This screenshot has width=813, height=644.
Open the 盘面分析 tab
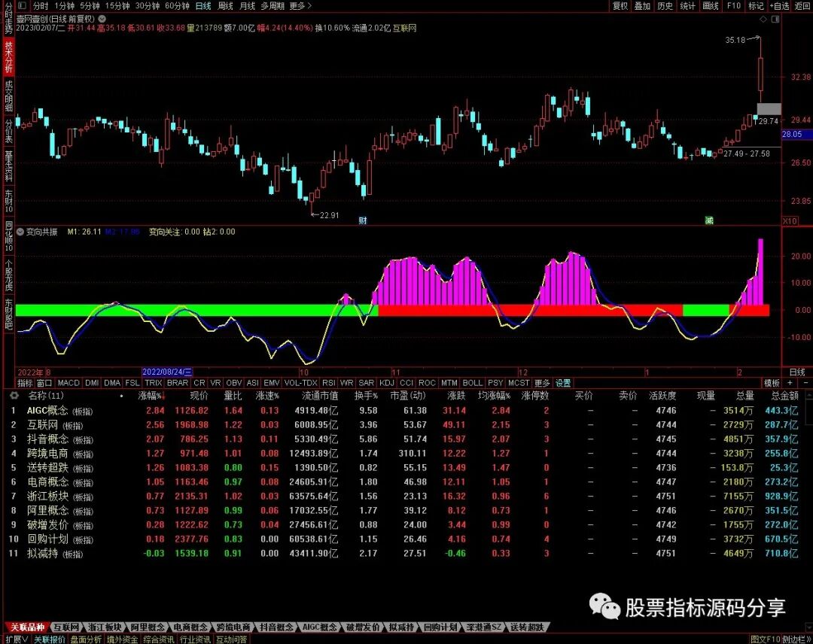[86, 639]
